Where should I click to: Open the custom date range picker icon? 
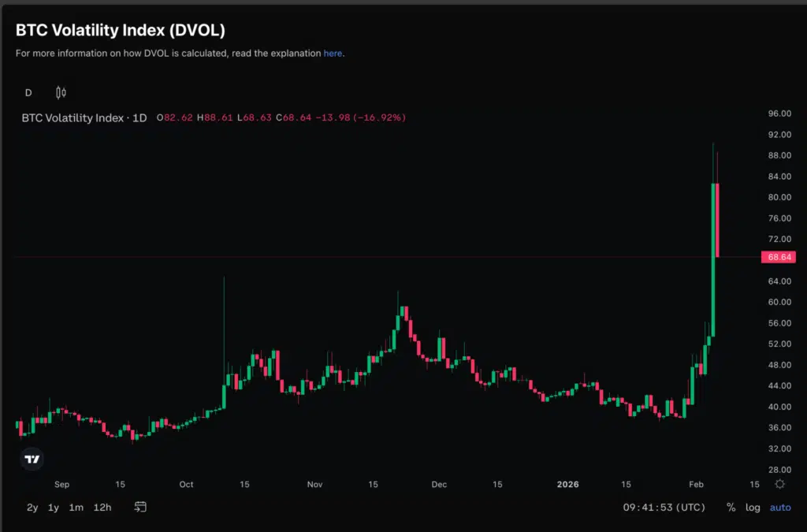(x=140, y=508)
